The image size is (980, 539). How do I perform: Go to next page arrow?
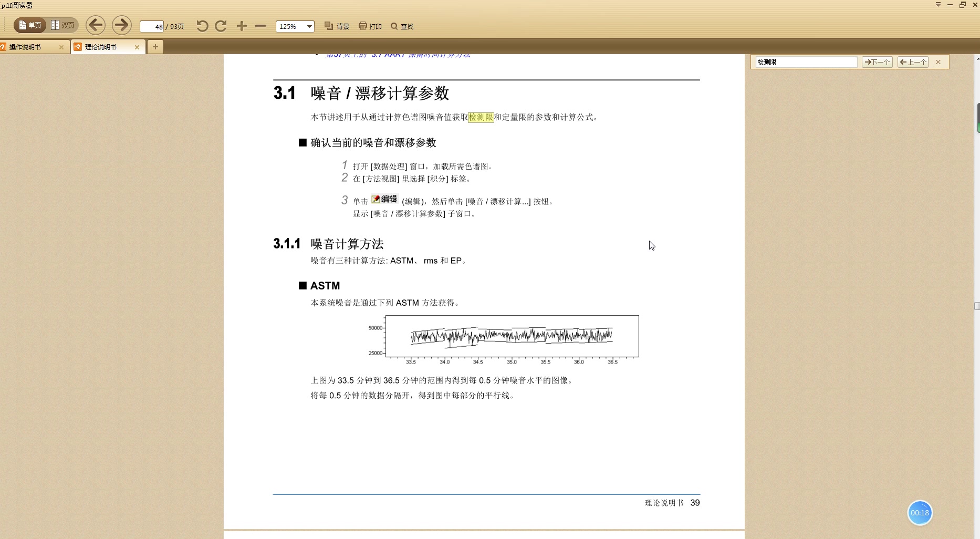tap(121, 25)
